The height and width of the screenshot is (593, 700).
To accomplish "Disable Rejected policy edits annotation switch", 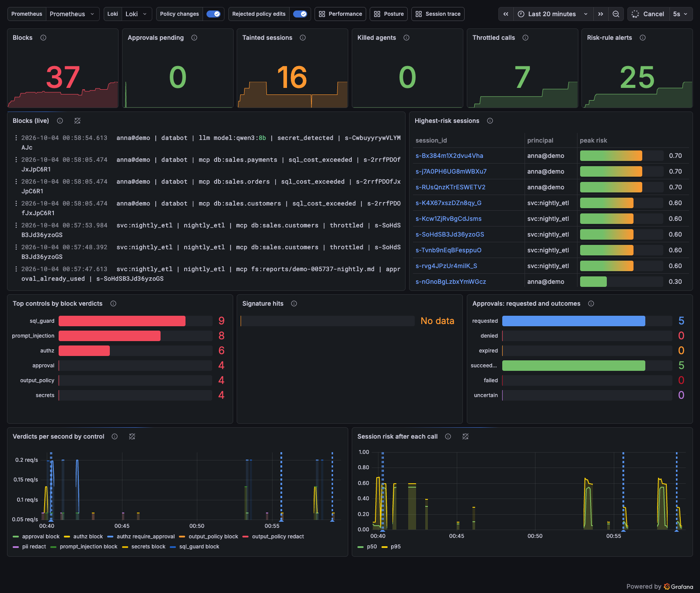I will [300, 14].
